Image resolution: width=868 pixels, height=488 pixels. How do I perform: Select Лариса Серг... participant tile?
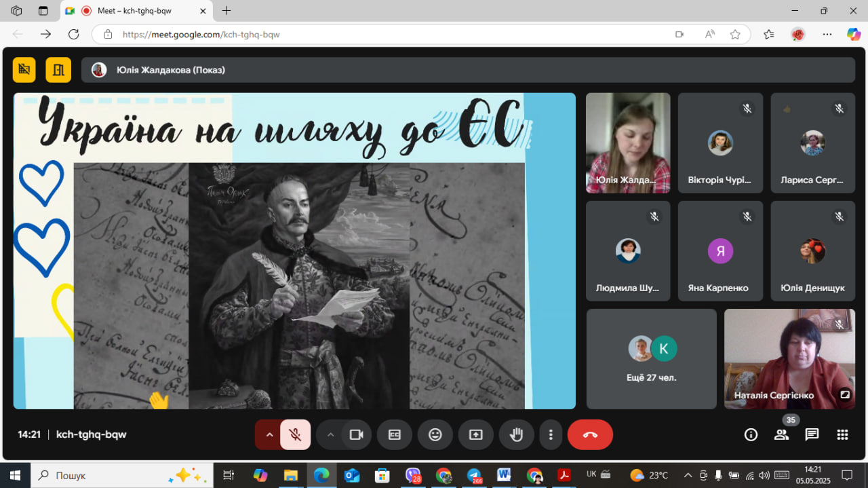pyautogui.click(x=812, y=143)
